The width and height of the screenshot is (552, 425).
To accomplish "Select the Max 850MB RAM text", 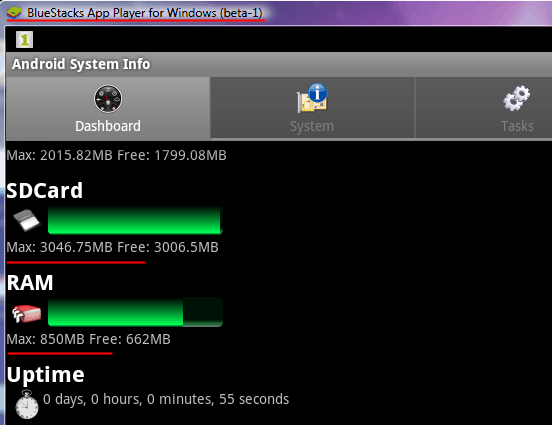I will click(x=45, y=339).
